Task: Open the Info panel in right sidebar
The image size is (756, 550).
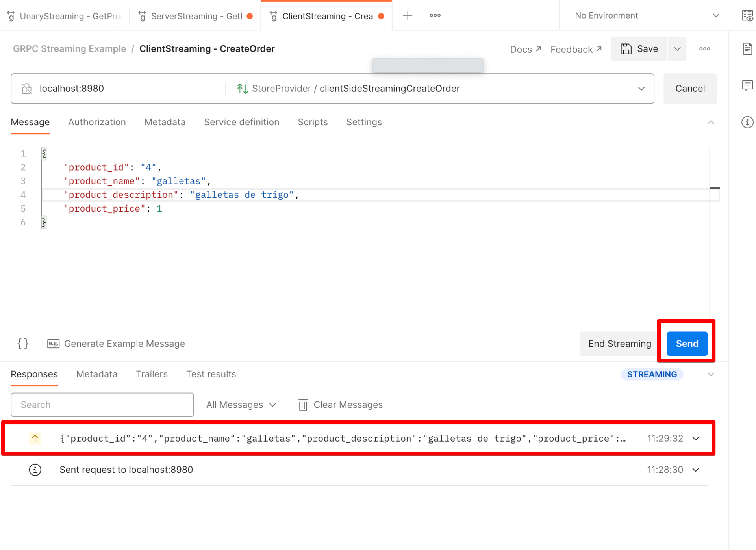Action: coord(747,122)
